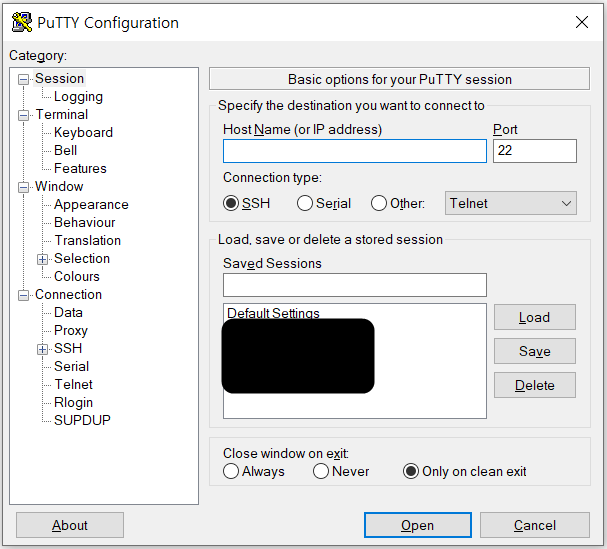Open the Terminal category
The image size is (607, 549).
(x=62, y=115)
